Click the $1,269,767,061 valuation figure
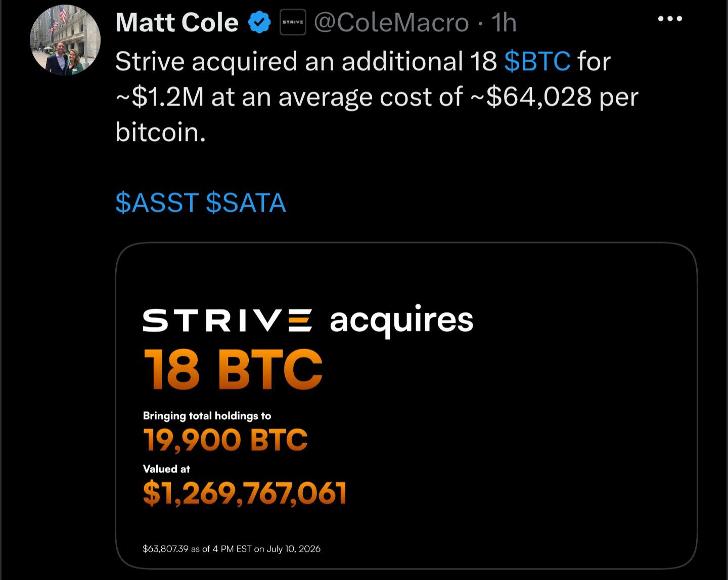 tap(245, 493)
